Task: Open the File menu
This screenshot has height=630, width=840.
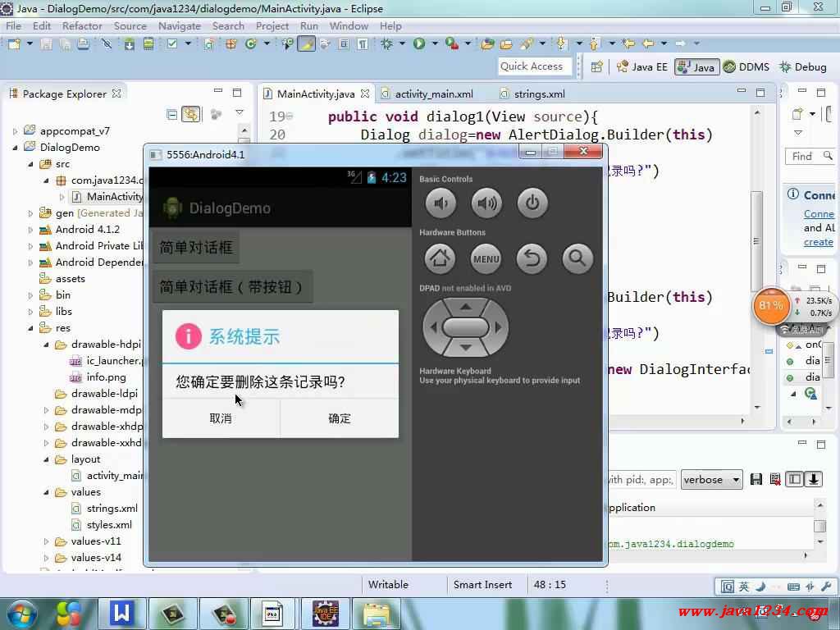Action: [14, 25]
